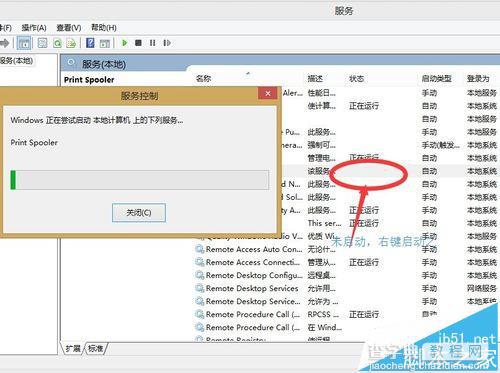Toggle the Show/Hide Action Pane toolbar icon
Image resolution: width=500 pixels, height=373 pixels.
click(x=105, y=43)
